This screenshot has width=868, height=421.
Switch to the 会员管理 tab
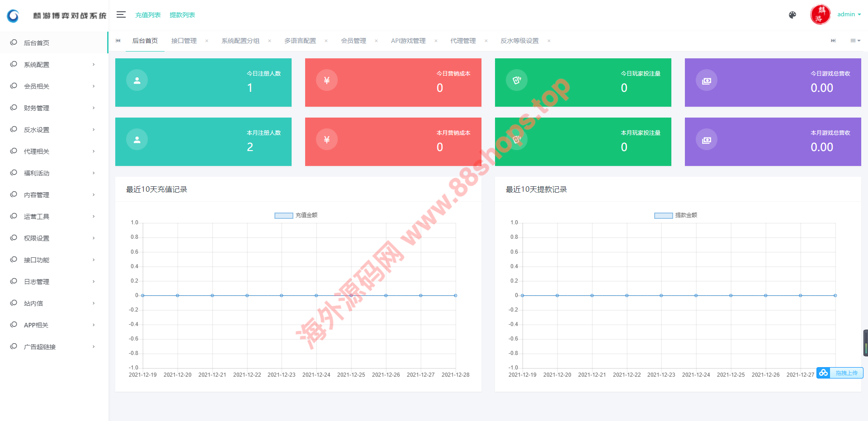tap(354, 41)
